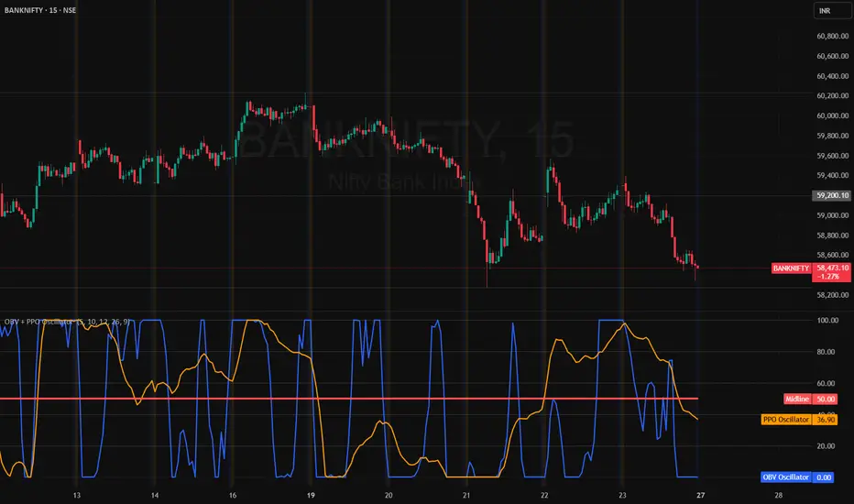Click the BANKNIFTY · 15 · NSE symbol title
Screen dimensions: 854x504
[40, 10]
